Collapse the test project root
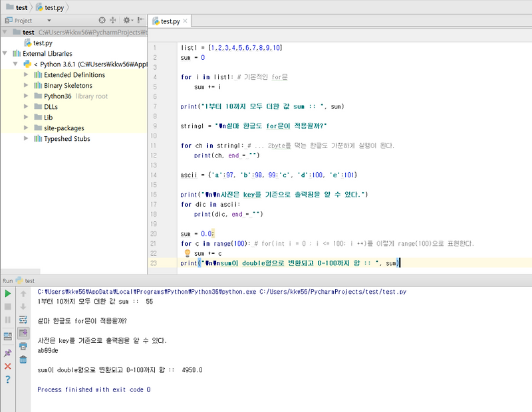Viewport: 532px width, 412px height. [5, 32]
